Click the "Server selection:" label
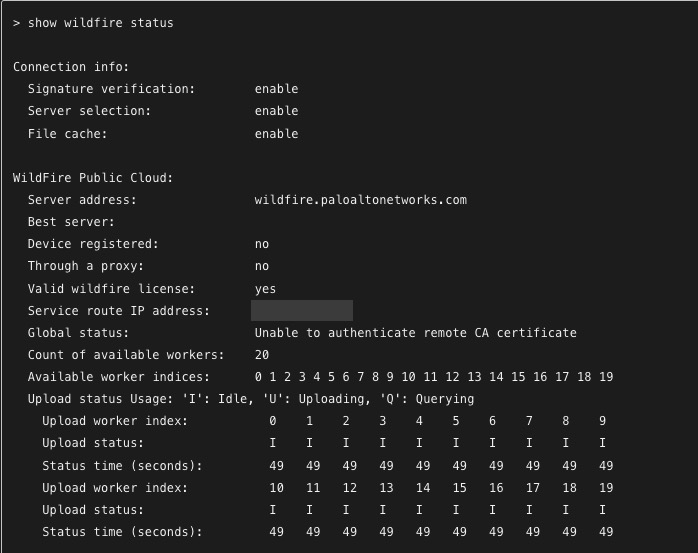698x553 pixels. 89,111
